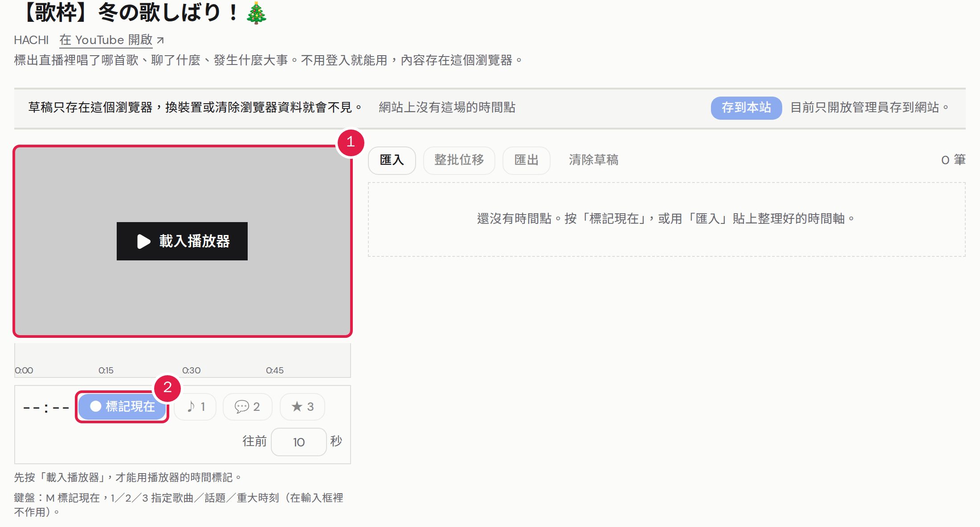Choose the 匯出 export option
Viewport: 980px width, 527px height.
526,160
